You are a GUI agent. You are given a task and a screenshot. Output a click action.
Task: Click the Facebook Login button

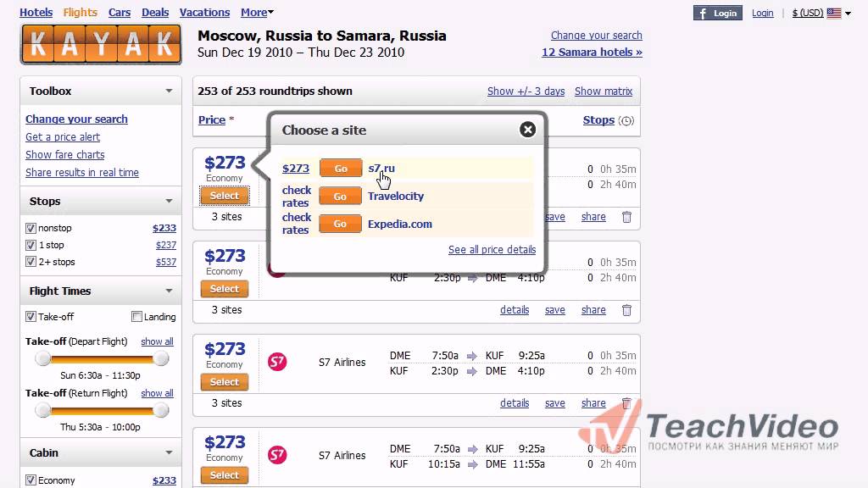click(718, 13)
